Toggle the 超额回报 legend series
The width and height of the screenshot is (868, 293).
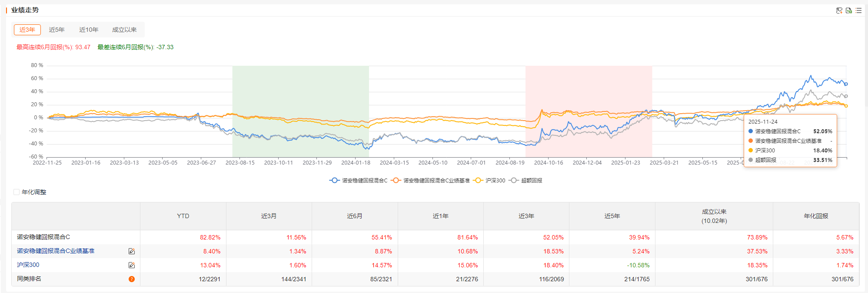point(514,180)
